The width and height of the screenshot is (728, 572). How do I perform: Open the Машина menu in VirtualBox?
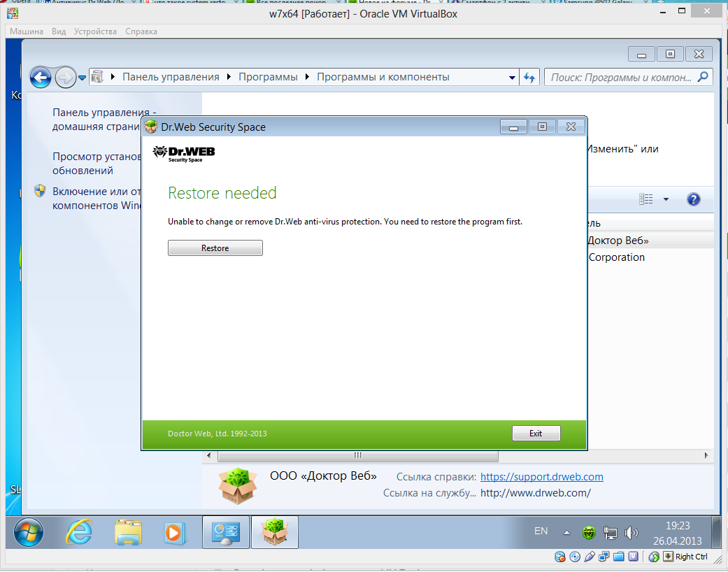pyautogui.click(x=27, y=31)
